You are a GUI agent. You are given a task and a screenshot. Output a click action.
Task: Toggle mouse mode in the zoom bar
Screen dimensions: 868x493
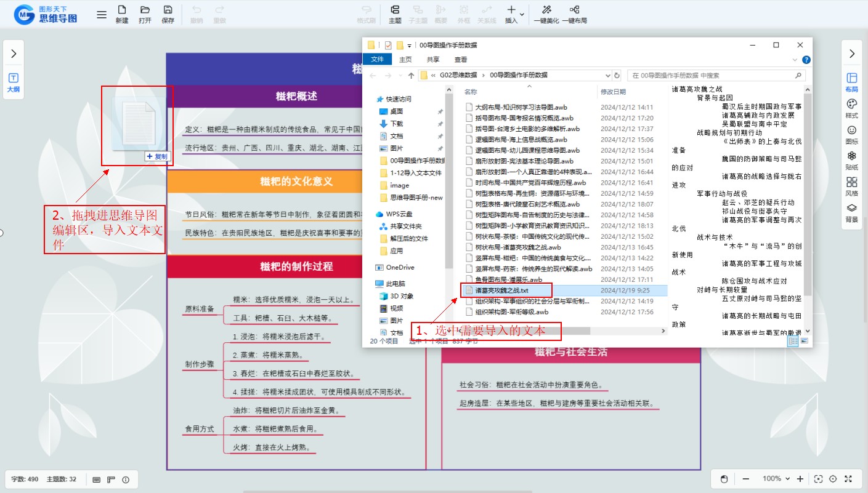(x=724, y=479)
